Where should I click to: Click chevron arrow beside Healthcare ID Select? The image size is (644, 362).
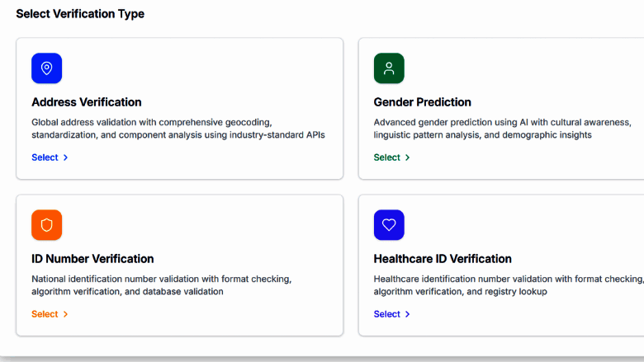408,314
